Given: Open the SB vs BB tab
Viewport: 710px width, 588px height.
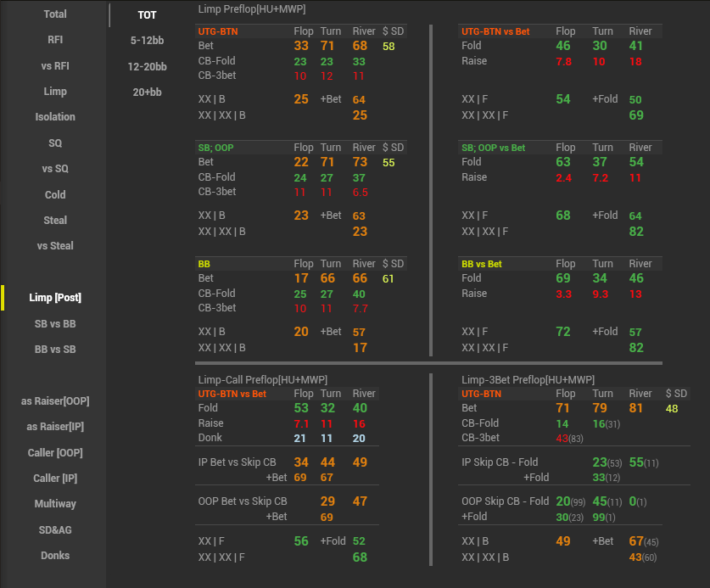Looking at the screenshot, I should pyautogui.click(x=55, y=324).
